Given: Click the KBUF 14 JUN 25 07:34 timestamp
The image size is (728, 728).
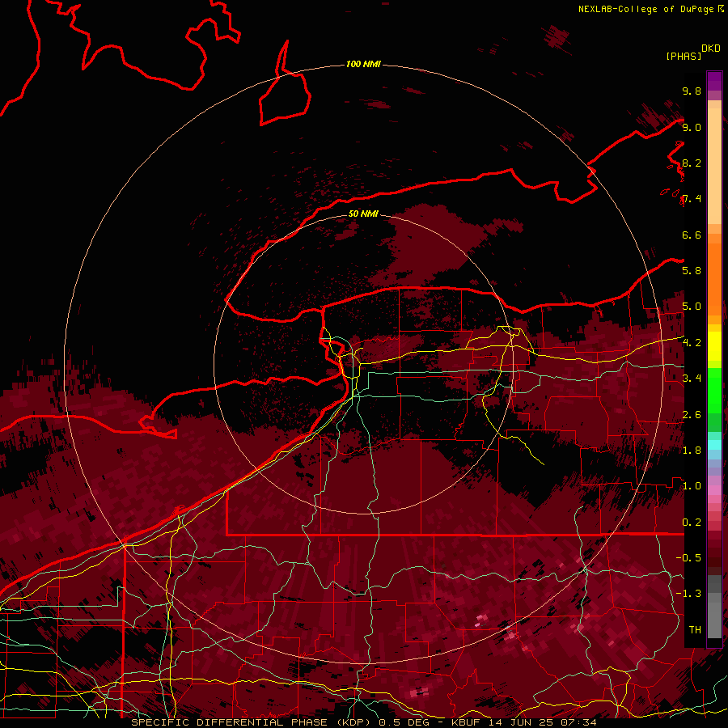Looking at the screenshot, I should click(x=523, y=722).
